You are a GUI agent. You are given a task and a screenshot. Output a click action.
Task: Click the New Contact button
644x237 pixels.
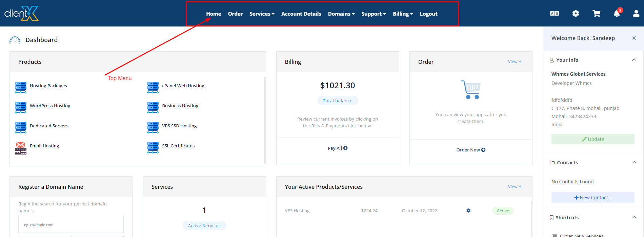593,198
